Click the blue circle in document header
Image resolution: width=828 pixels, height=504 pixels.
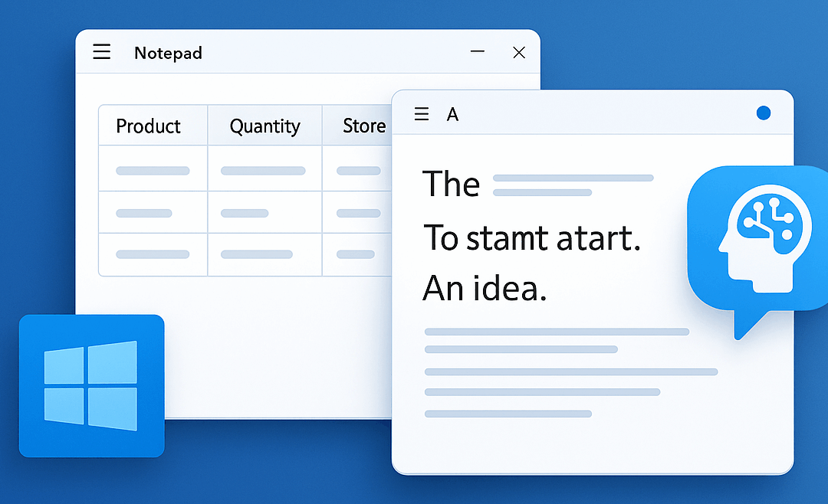(x=763, y=113)
